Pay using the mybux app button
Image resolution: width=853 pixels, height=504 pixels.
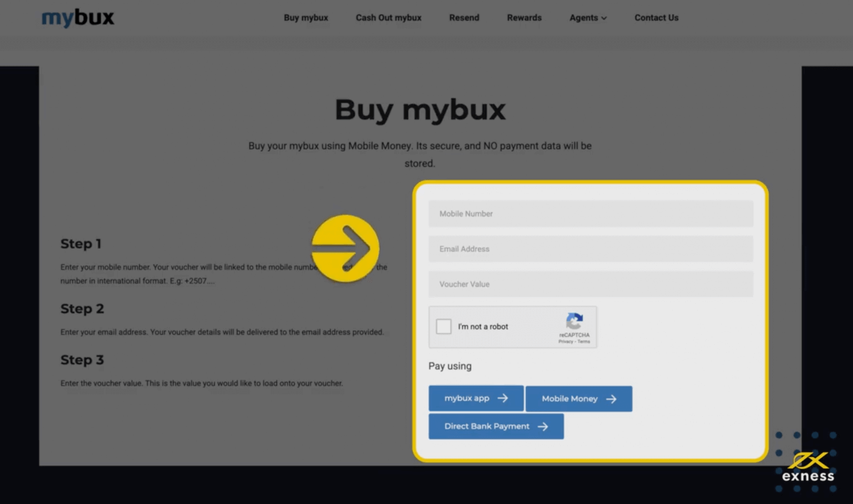click(x=476, y=399)
